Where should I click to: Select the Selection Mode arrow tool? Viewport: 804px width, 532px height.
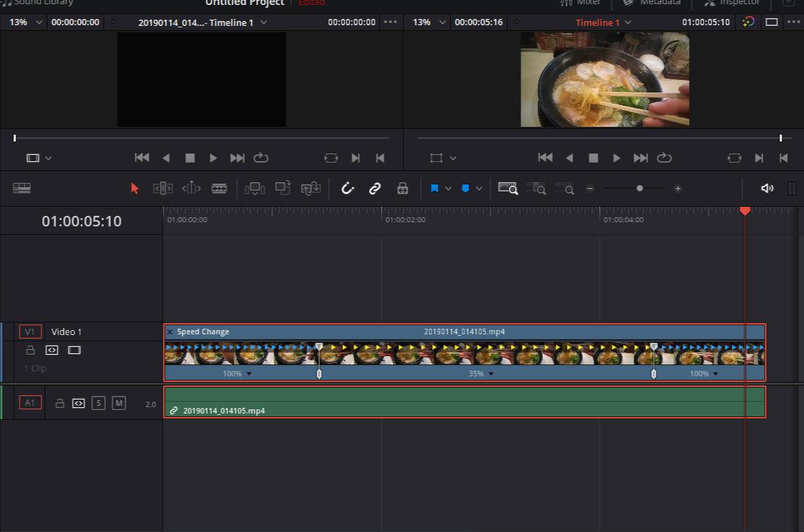(x=134, y=189)
